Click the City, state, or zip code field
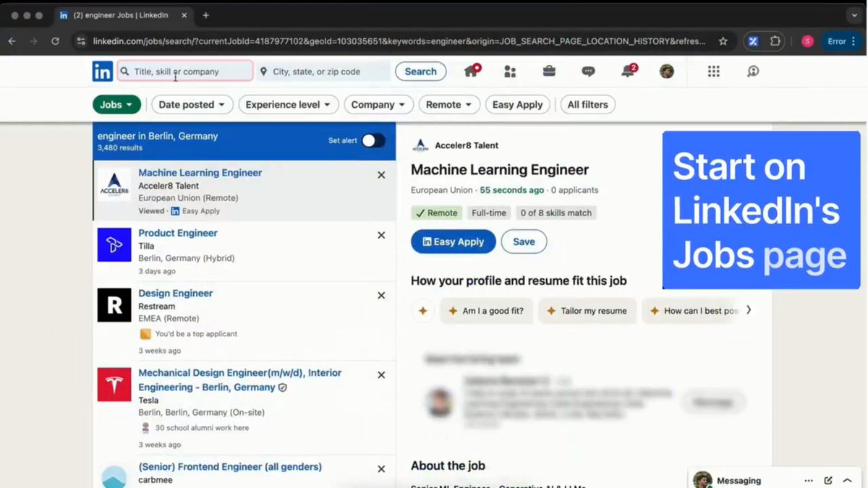 [323, 72]
